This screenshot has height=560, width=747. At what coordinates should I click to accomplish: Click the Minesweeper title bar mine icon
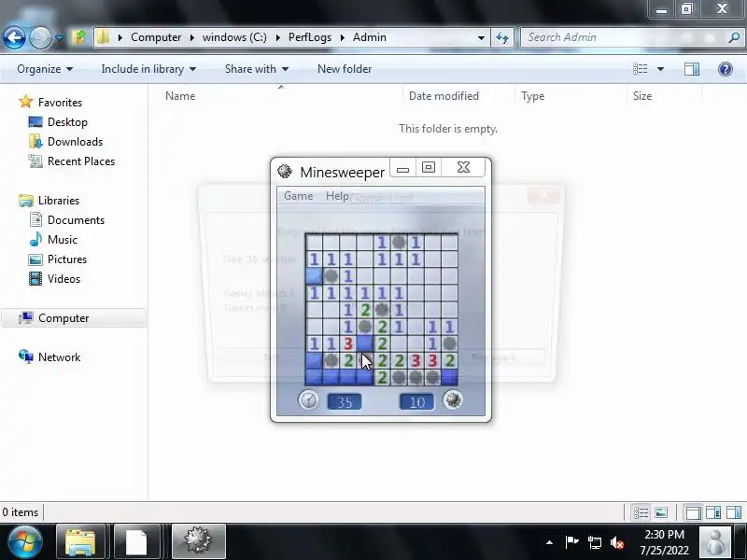(285, 172)
